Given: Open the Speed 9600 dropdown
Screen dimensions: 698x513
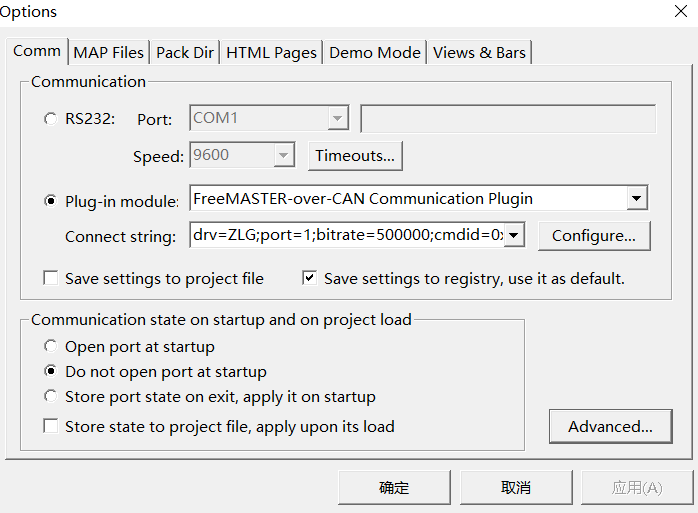Looking at the screenshot, I should coord(284,156).
